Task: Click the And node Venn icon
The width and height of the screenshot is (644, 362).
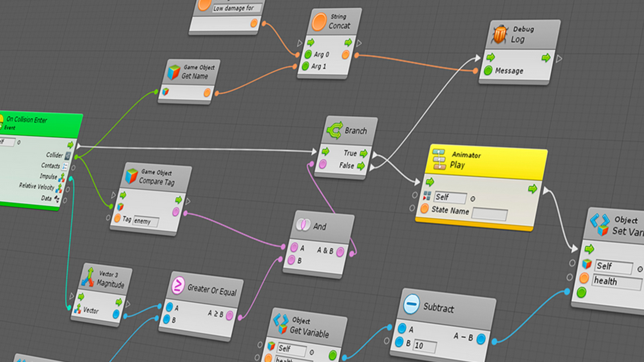Action: point(303,225)
